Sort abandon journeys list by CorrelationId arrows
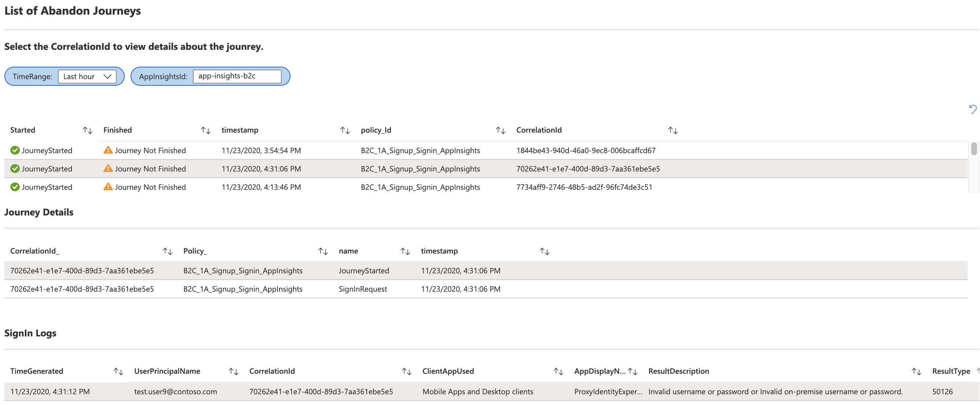This screenshot has height=406, width=980. click(x=673, y=130)
